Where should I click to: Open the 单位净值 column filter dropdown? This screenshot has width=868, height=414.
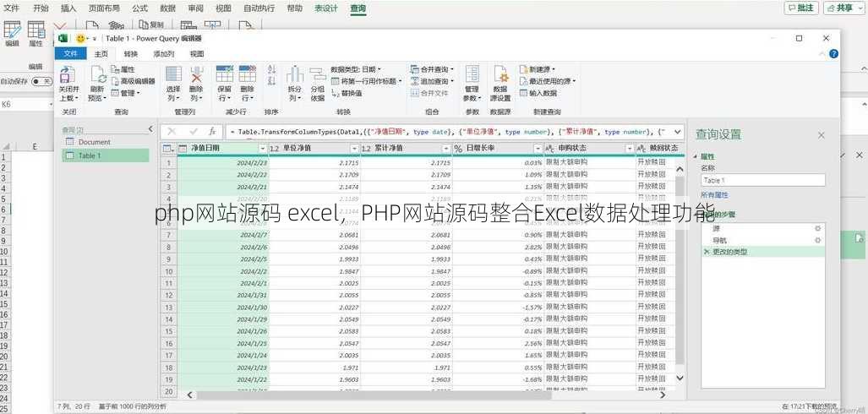coord(354,149)
